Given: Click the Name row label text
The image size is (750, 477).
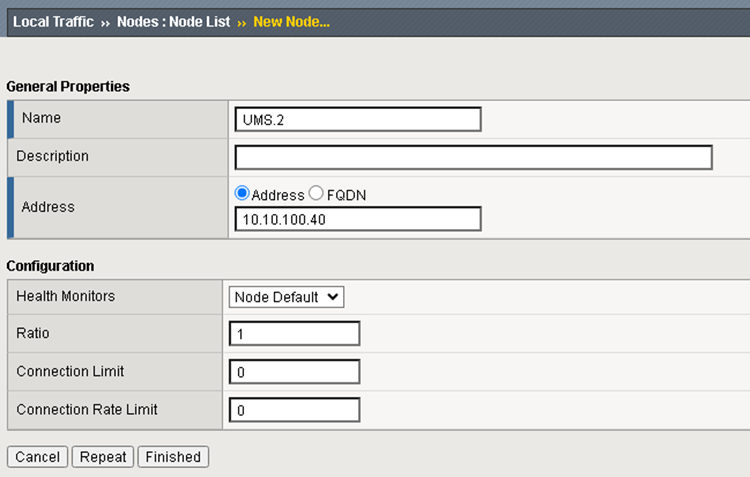Looking at the screenshot, I should pos(41,118).
